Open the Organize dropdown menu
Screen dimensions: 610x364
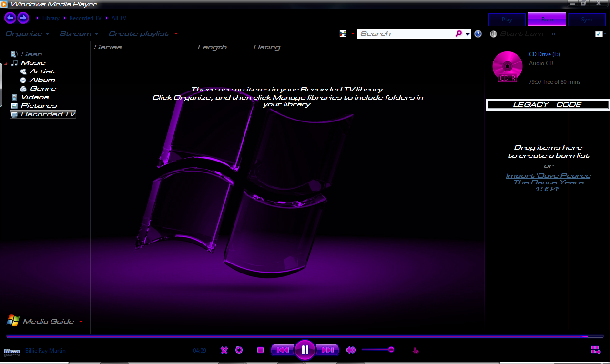tap(27, 34)
